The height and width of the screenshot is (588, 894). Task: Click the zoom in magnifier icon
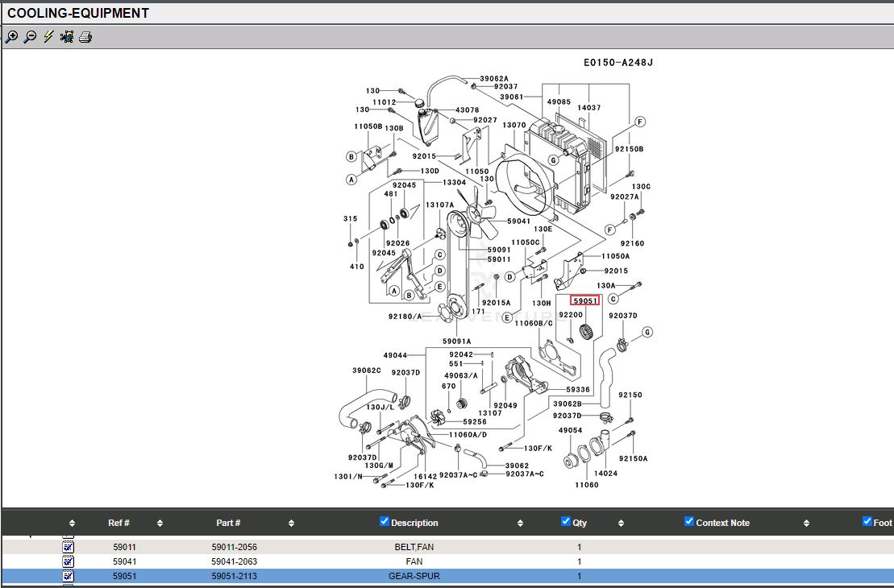tap(11, 37)
